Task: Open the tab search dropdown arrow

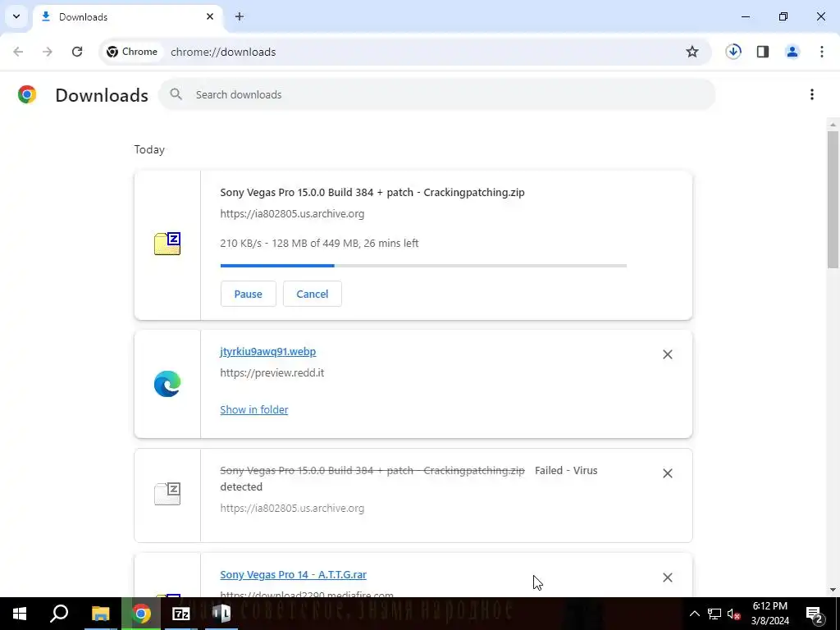Action: (x=16, y=16)
